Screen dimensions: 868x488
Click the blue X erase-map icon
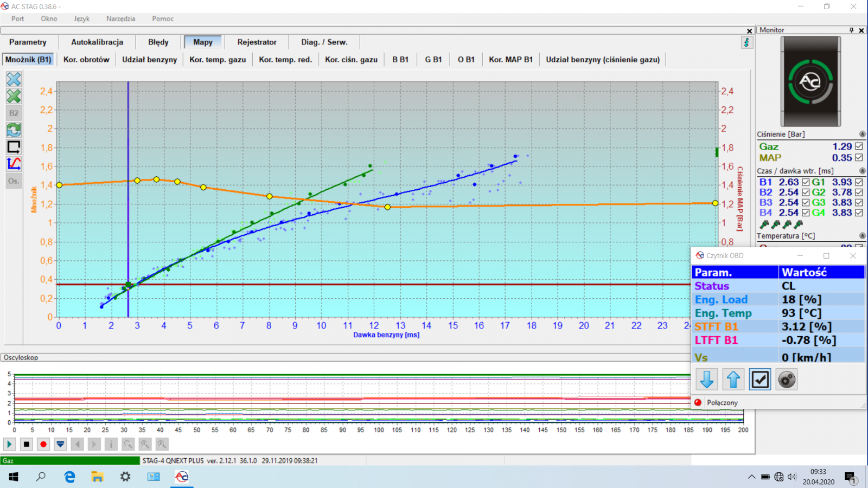(14, 79)
